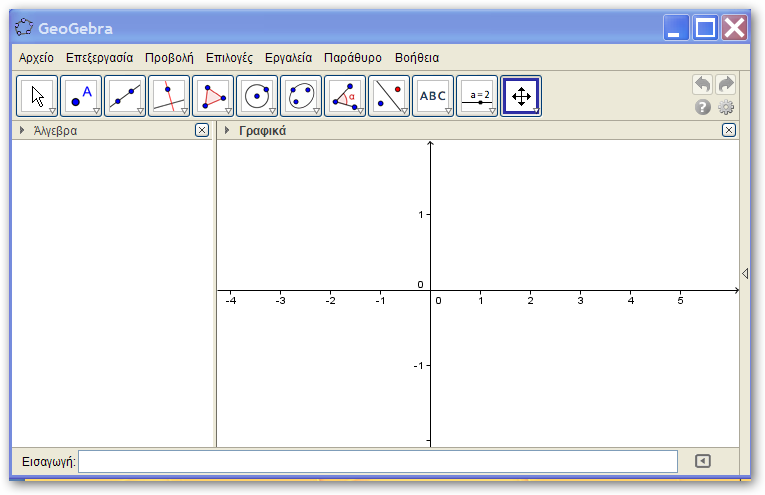Click the Undo arrow
Image resolution: width=765 pixels, height=495 pixels.
pyautogui.click(x=703, y=84)
